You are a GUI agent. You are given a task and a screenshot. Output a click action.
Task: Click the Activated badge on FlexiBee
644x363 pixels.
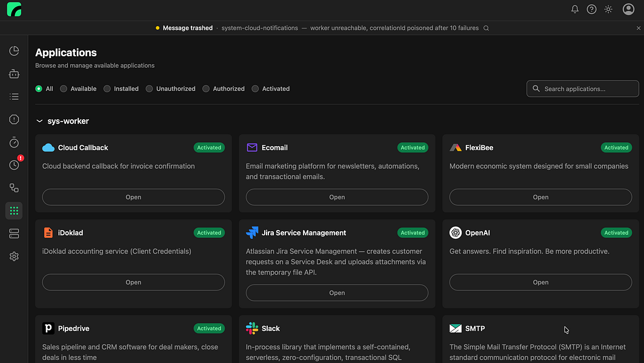click(616, 148)
